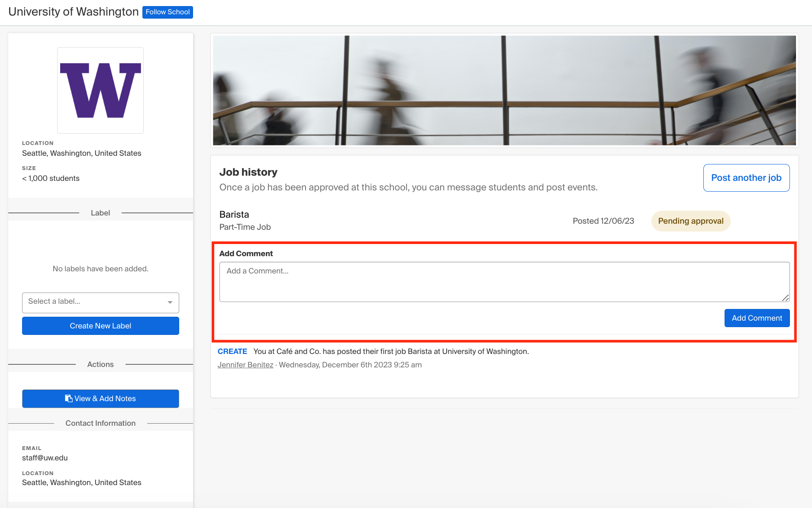812x508 pixels.
Task: Click the Job history heading
Action: [248, 172]
